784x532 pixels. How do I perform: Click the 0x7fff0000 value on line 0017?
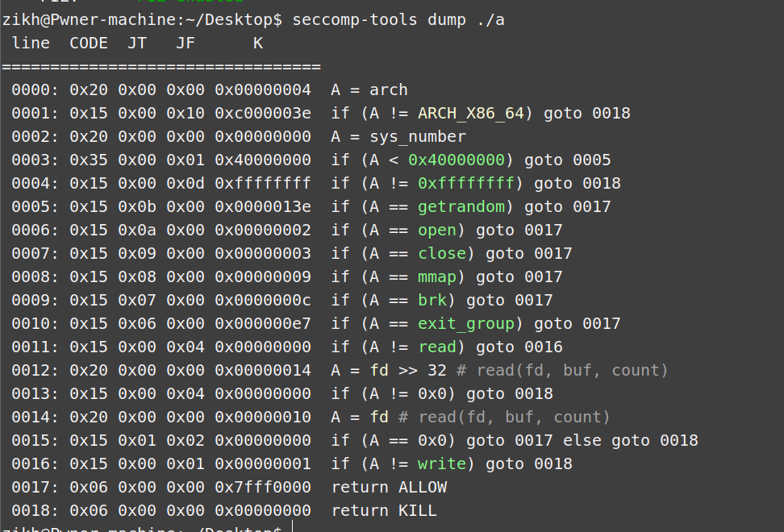pyautogui.click(x=263, y=487)
